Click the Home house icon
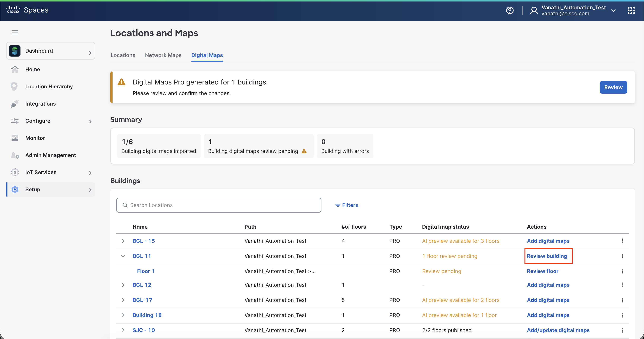The height and width of the screenshot is (339, 644). coord(15,69)
